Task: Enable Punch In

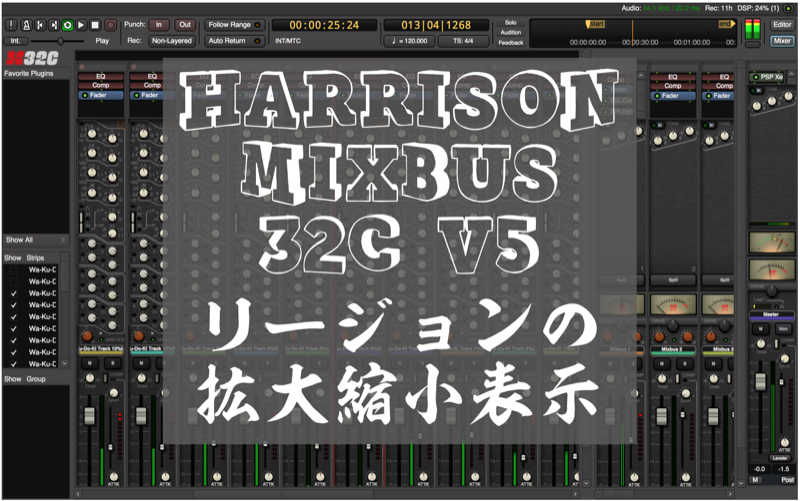Action: pyautogui.click(x=159, y=24)
